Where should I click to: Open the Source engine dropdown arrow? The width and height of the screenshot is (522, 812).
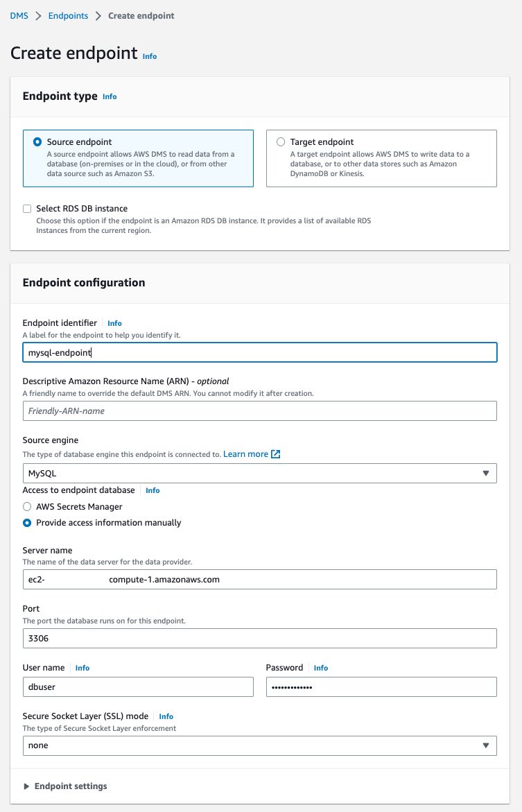click(486, 474)
